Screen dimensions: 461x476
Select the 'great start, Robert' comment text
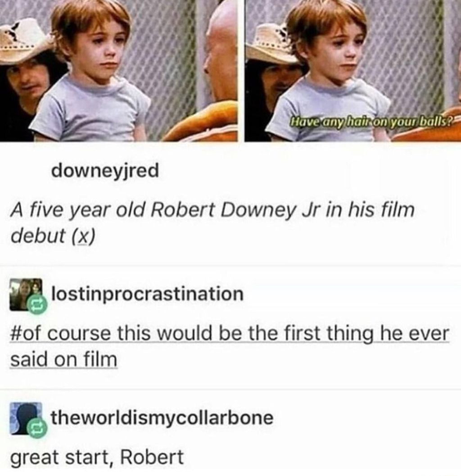point(97,457)
